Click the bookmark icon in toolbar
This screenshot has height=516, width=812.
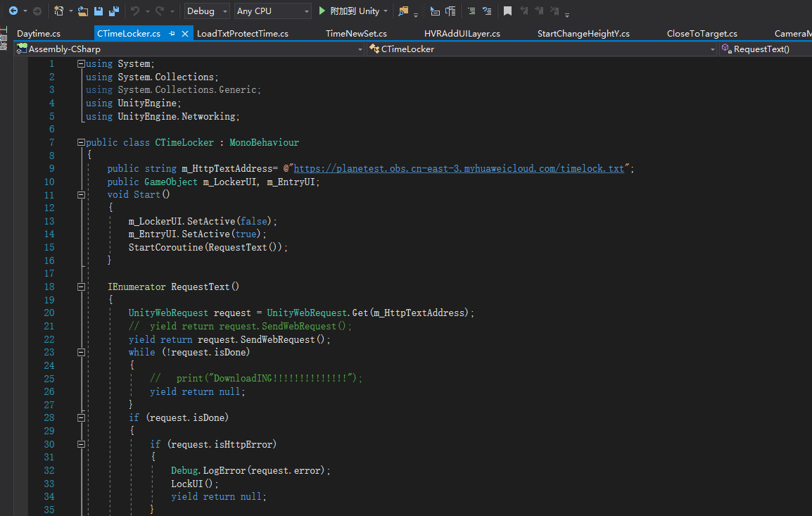point(507,11)
